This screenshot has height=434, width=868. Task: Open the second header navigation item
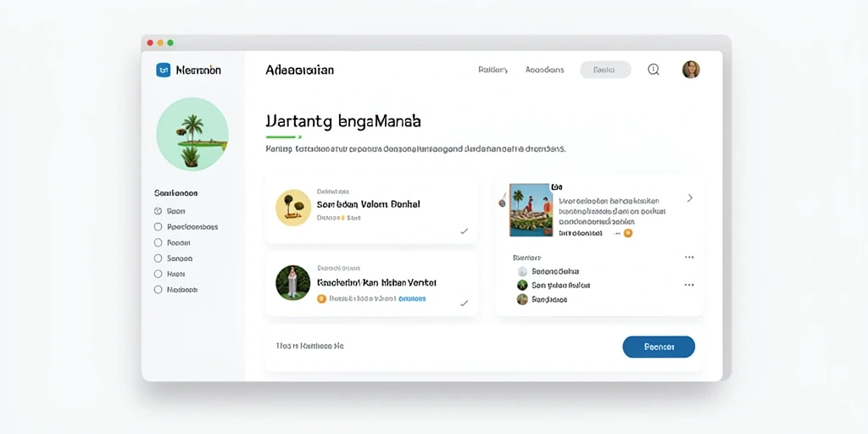tap(545, 70)
